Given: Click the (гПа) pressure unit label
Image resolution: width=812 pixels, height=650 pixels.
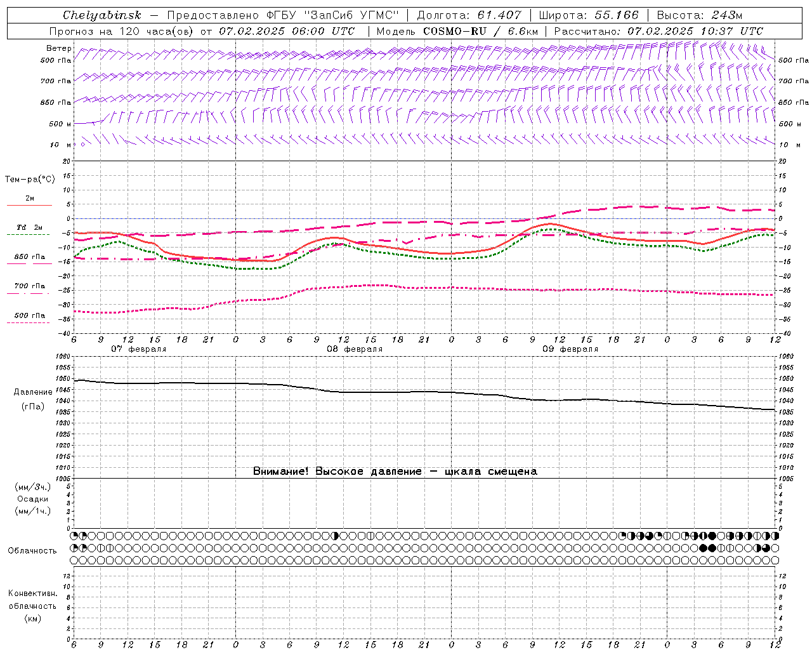Looking at the screenshot, I should (x=33, y=407).
